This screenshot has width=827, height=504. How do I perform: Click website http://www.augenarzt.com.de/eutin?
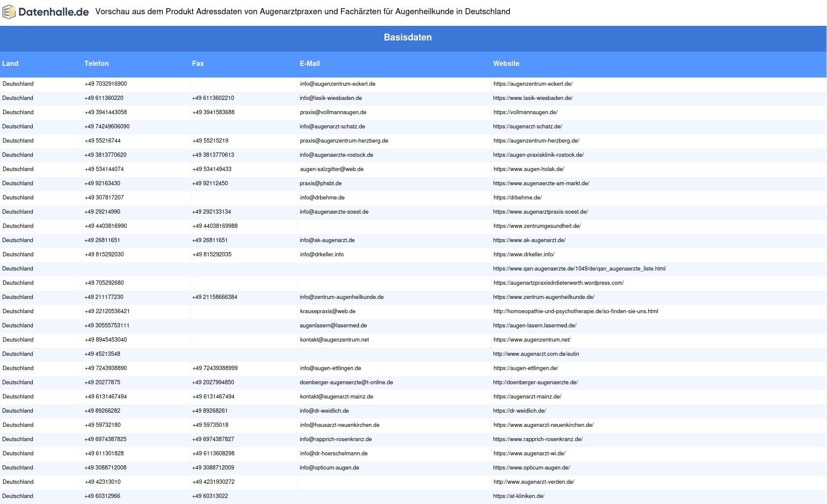[536, 354]
